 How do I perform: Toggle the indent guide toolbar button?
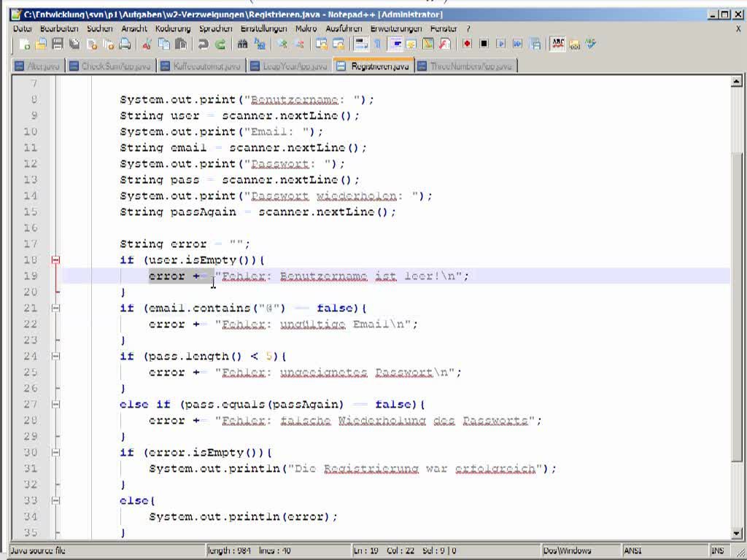[395, 44]
